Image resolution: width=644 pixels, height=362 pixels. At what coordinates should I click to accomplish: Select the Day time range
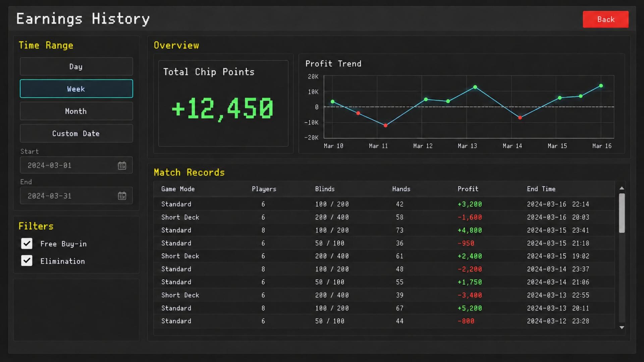pyautogui.click(x=76, y=66)
